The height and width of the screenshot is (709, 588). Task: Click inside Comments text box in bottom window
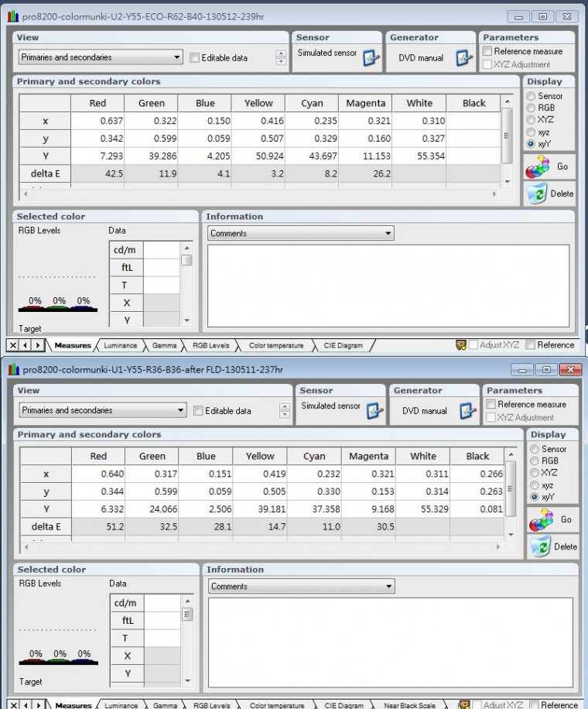coord(391,642)
